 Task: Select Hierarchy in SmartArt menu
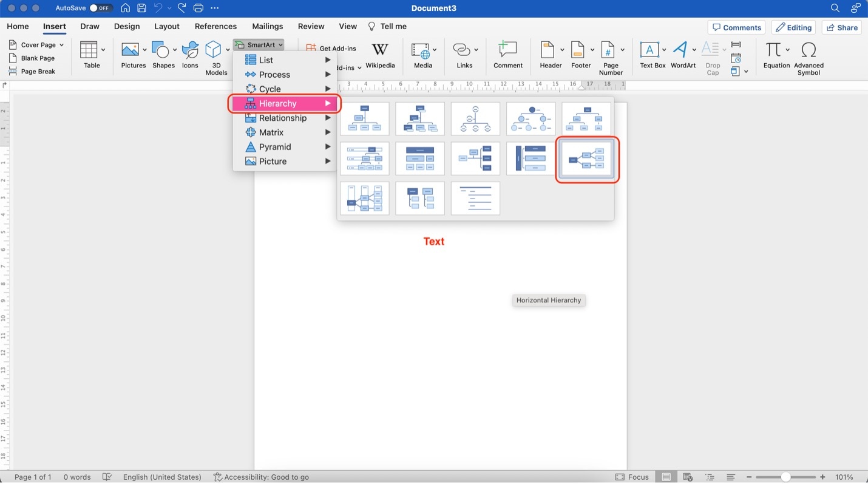pos(285,104)
